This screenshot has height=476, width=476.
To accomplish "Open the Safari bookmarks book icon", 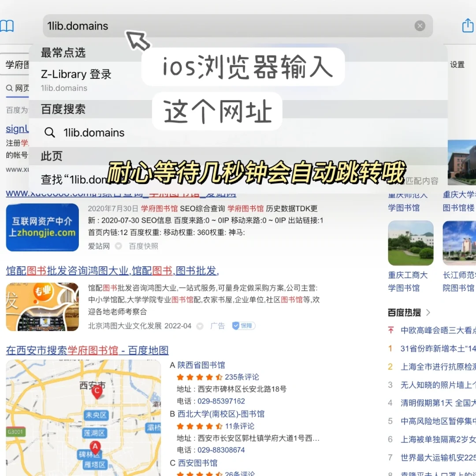I will click(x=7, y=26).
